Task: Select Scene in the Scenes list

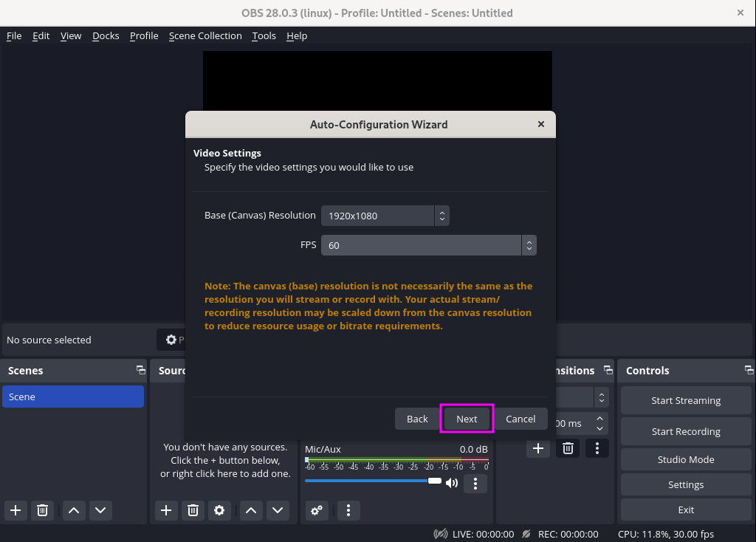Action: click(73, 397)
